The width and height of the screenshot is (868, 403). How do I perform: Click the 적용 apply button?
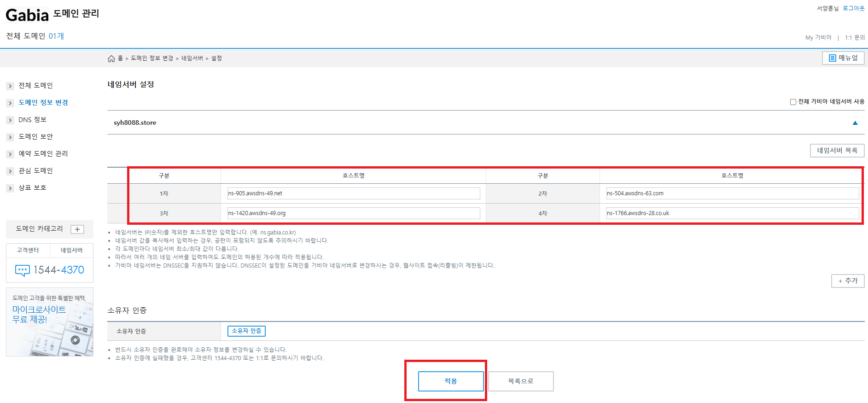click(x=451, y=381)
